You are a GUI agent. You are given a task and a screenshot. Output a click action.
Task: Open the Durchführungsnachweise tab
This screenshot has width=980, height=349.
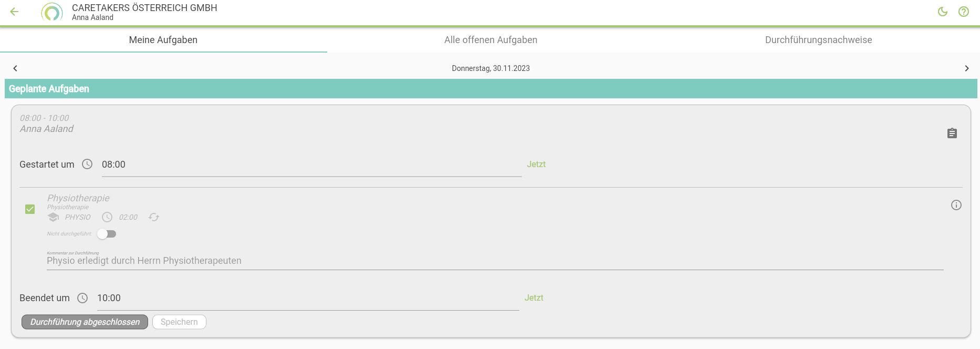pyautogui.click(x=818, y=40)
